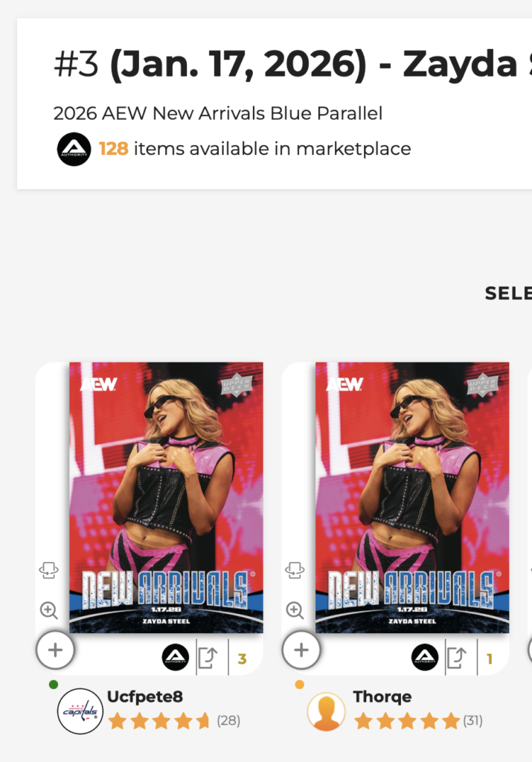This screenshot has height=762, width=532.
Task: Zoom into Ucfpete8's card image
Action: pyautogui.click(x=48, y=610)
